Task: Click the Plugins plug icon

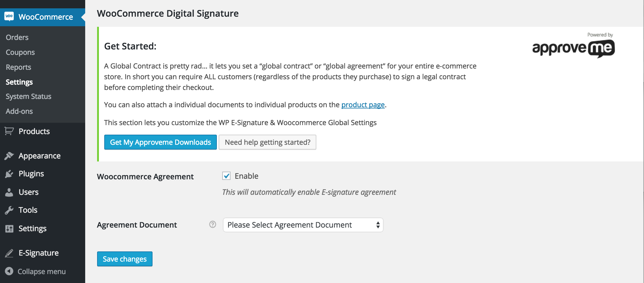Action: click(9, 174)
